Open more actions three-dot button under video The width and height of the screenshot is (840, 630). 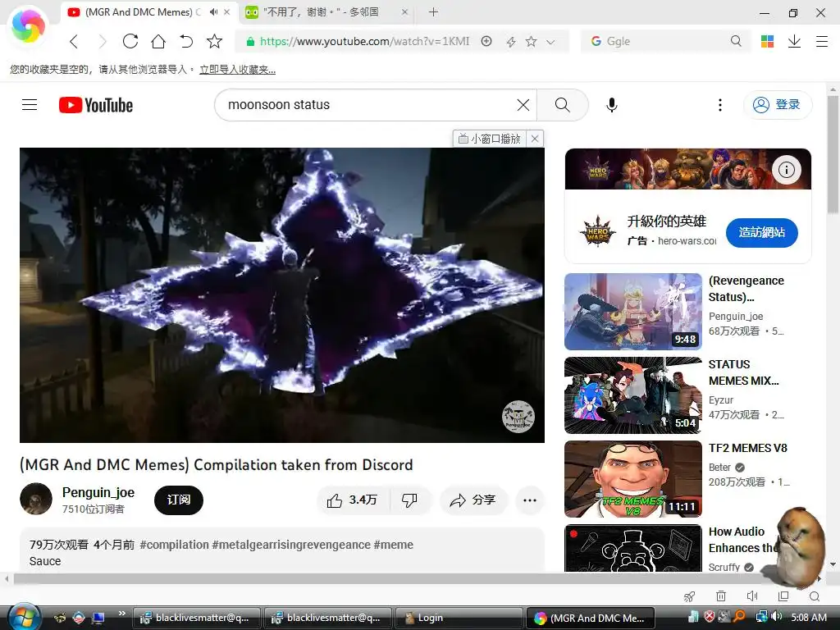(x=530, y=500)
